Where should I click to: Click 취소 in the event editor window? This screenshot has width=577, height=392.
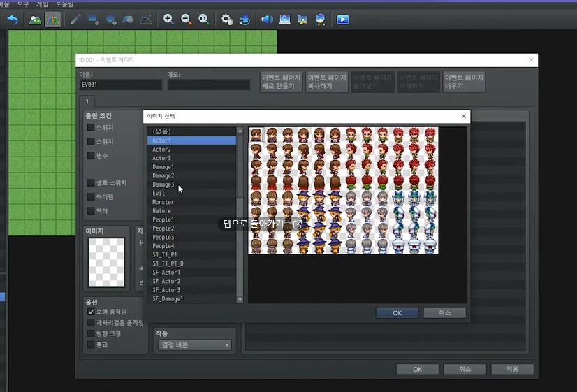point(465,369)
